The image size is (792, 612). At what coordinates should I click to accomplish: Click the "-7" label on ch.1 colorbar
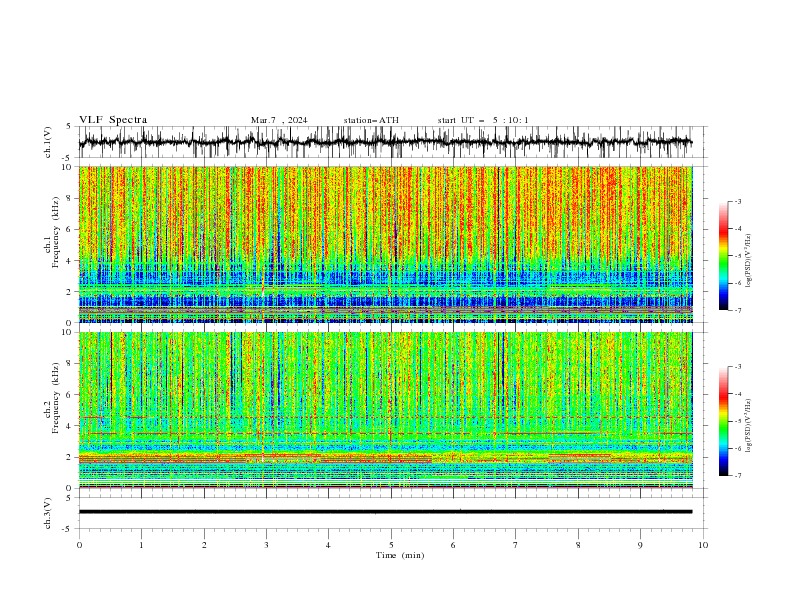(738, 310)
